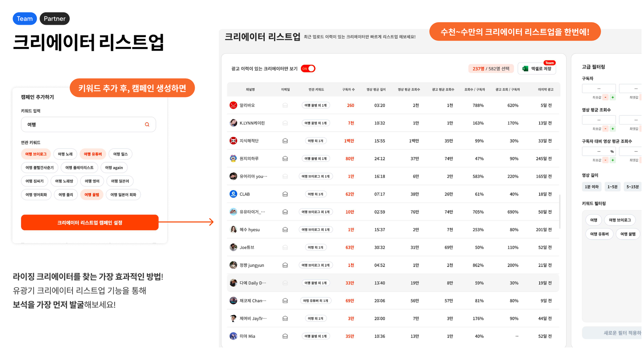Click the email icon for 미아 Mia row
Screen dimensions: 644x352
pos(285,336)
